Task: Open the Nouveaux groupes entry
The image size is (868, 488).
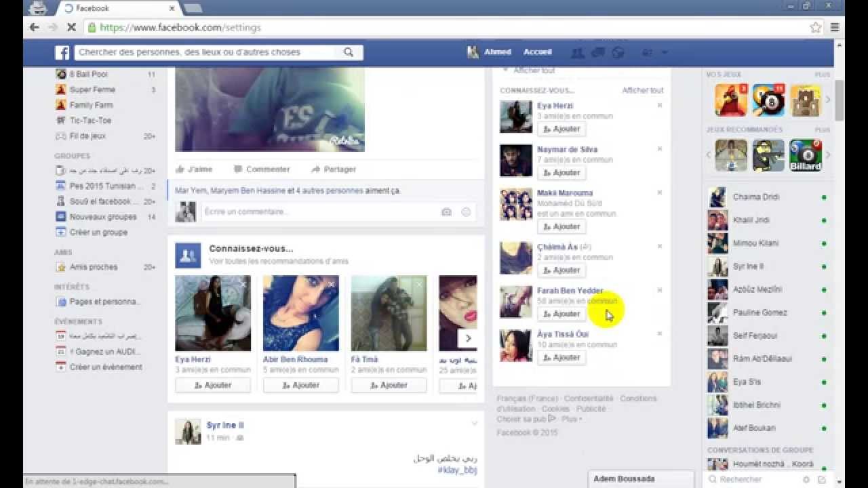Action: pos(103,217)
